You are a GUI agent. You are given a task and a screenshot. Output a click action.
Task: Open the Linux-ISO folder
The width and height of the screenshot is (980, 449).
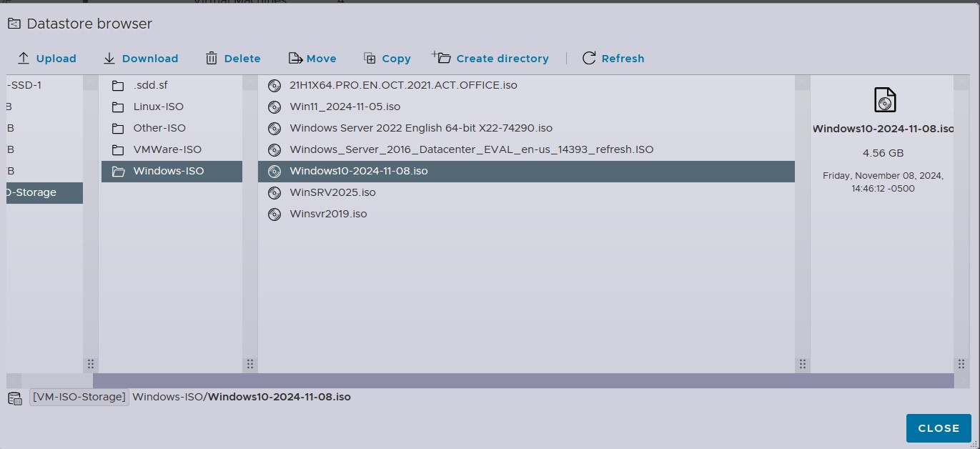pos(158,107)
